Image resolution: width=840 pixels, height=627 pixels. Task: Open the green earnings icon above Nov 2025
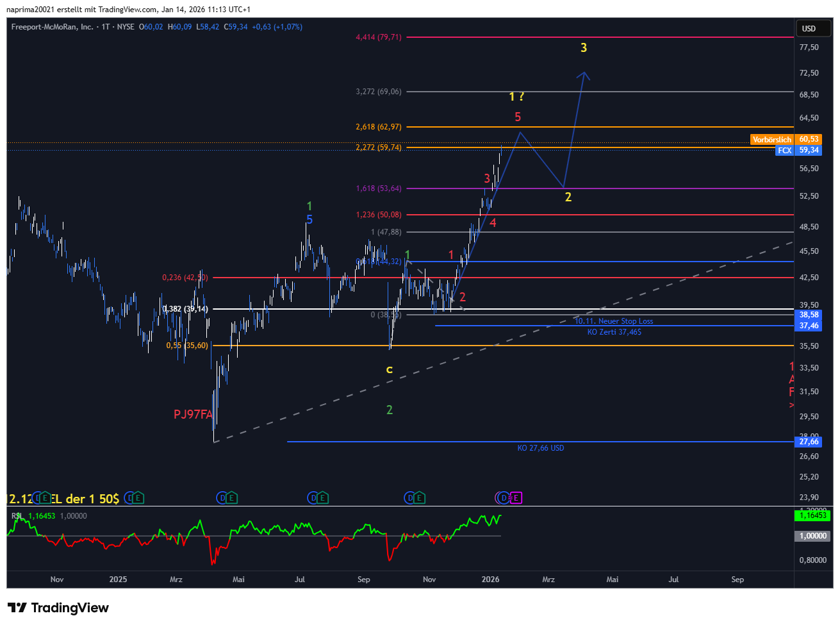(x=420, y=498)
